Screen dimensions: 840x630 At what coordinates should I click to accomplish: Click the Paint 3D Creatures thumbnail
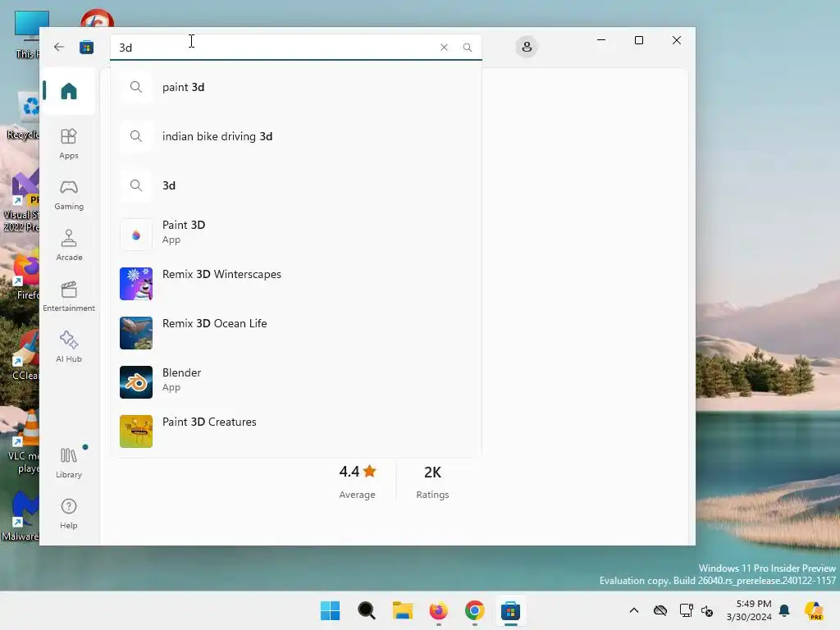pos(136,431)
